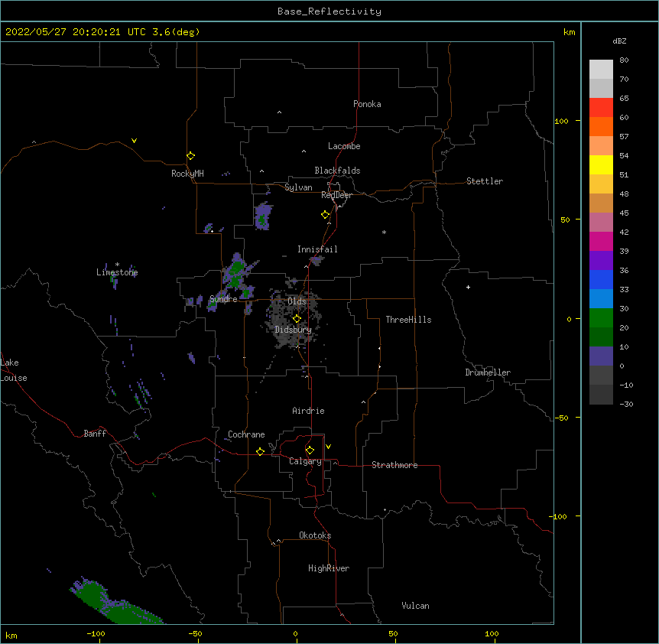
Task: Click the Sundre town label
Action: click(223, 299)
